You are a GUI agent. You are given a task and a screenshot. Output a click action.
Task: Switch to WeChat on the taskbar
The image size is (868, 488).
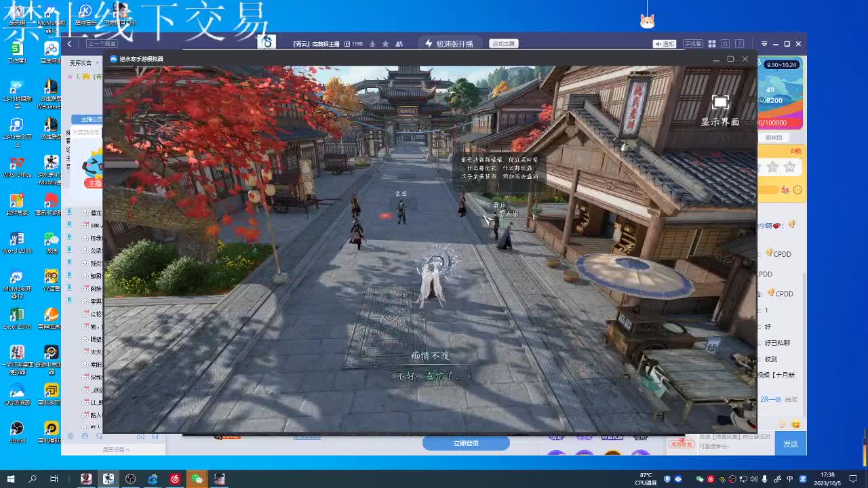click(x=197, y=479)
